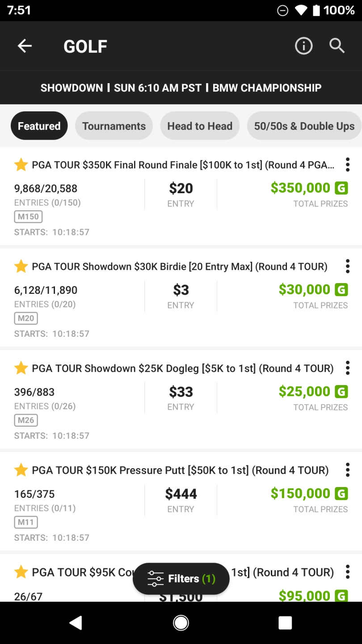Toggle favorite star on $150K Pressure Putt
The image size is (362, 644).
21,470
